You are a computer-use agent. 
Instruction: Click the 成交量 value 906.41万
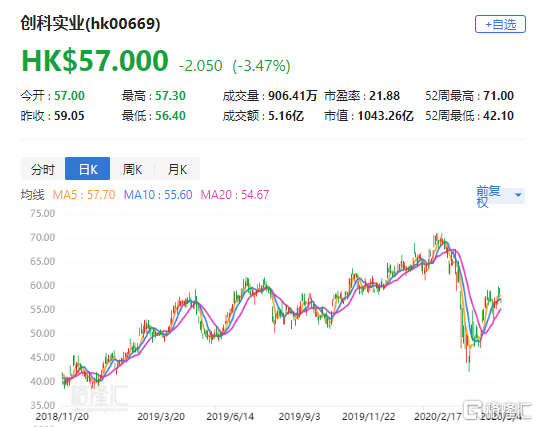pos(292,95)
